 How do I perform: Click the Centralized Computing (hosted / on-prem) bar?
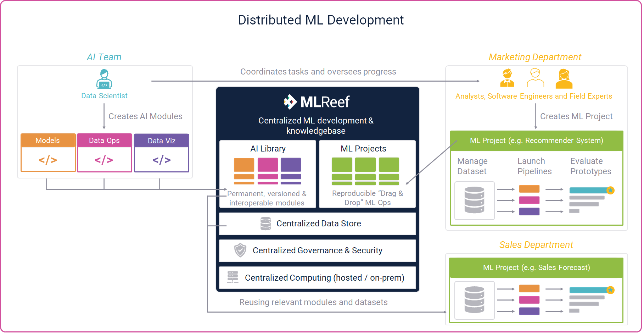(318, 277)
